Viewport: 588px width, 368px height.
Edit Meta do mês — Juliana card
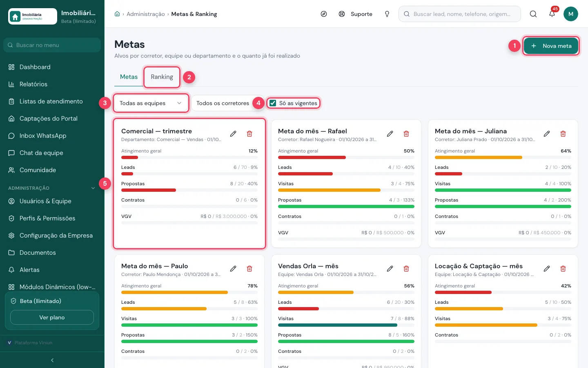click(x=547, y=134)
